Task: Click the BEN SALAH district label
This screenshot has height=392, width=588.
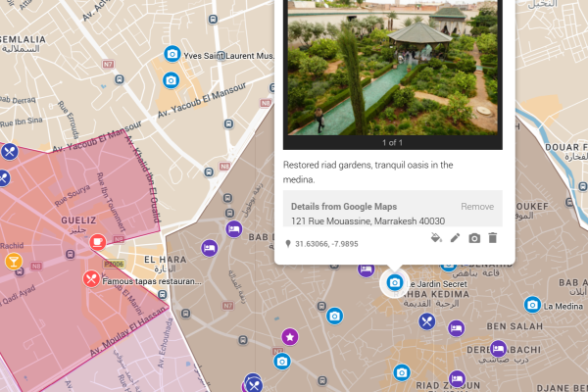Action: tap(514, 326)
